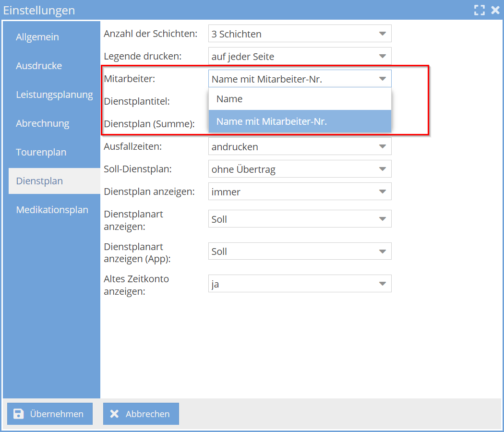Open the Medikationsplan tab
The width and height of the screenshot is (504, 432).
pyautogui.click(x=52, y=210)
